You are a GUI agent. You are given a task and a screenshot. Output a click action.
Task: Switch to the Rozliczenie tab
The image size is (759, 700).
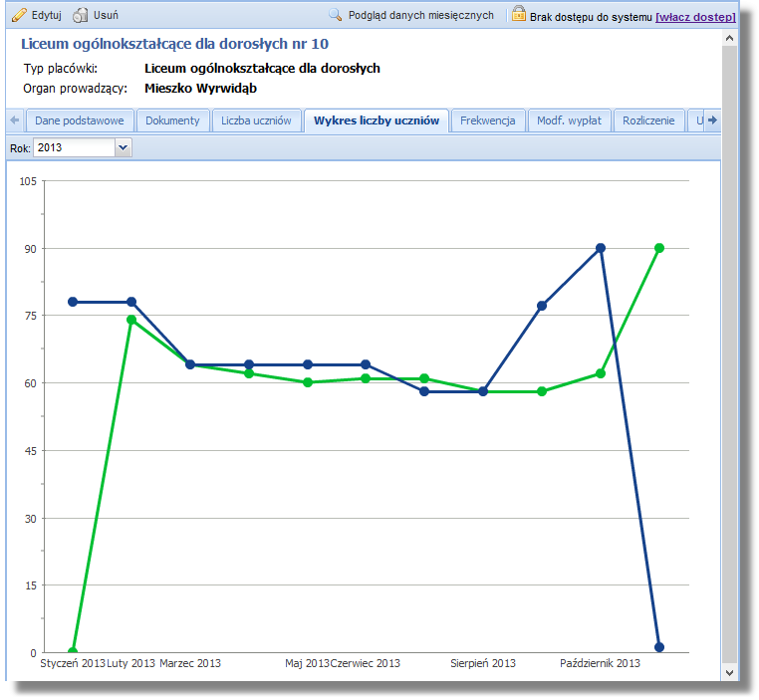[x=648, y=120]
